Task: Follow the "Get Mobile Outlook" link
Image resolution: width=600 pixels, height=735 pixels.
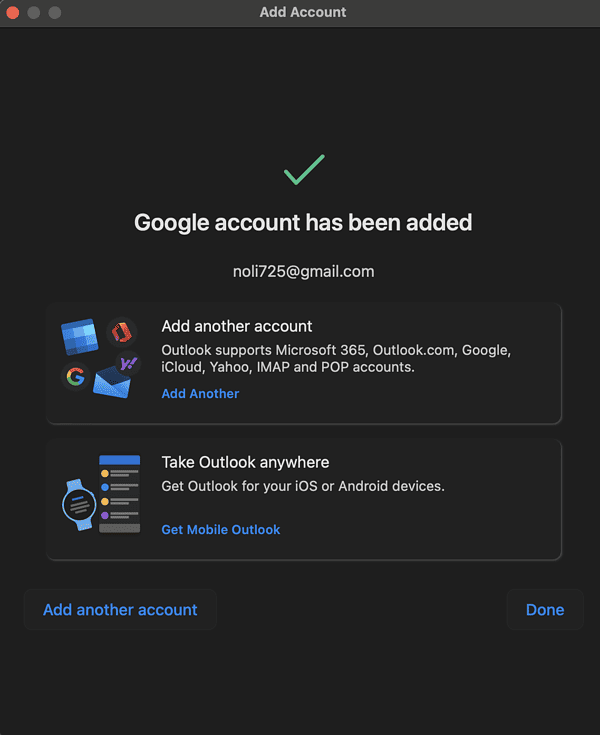Action: (x=221, y=530)
